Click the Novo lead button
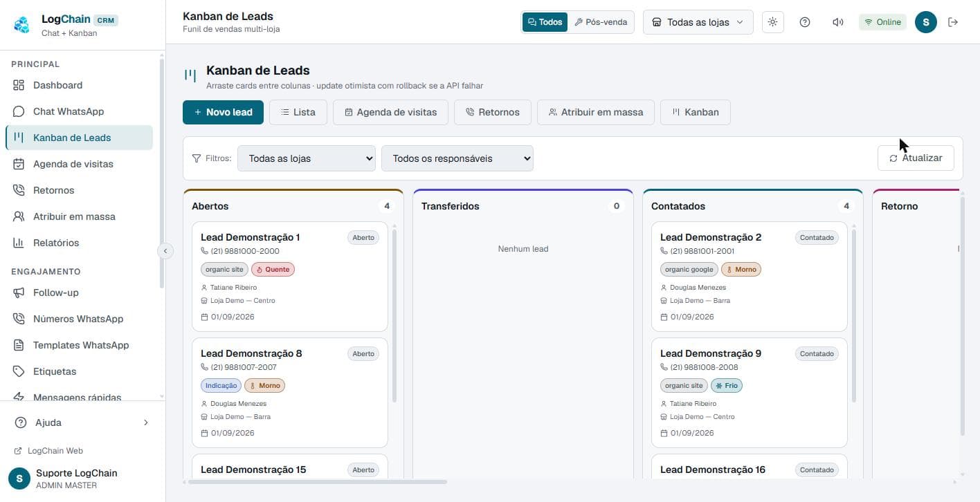The image size is (980, 502). 223,112
